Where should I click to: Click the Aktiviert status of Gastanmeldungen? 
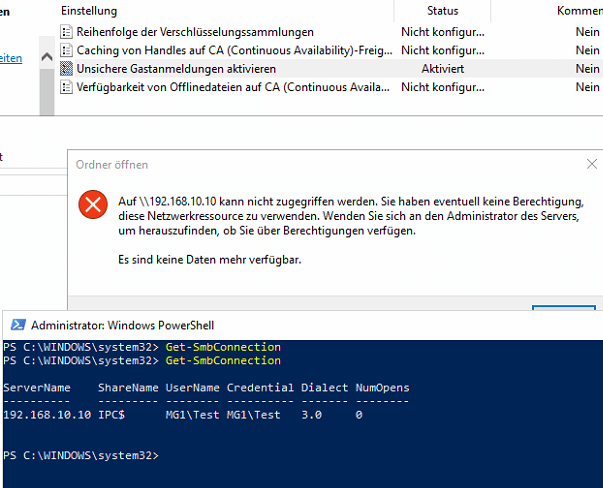coord(442,69)
